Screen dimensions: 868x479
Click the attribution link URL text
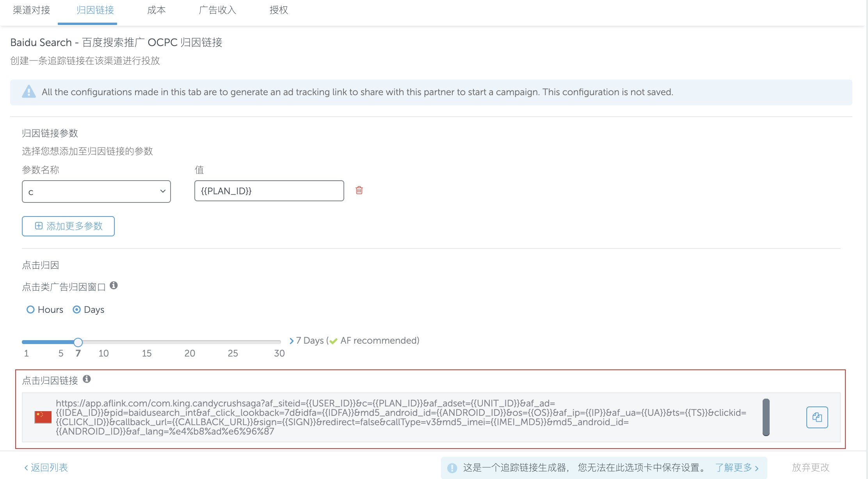[x=401, y=417]
